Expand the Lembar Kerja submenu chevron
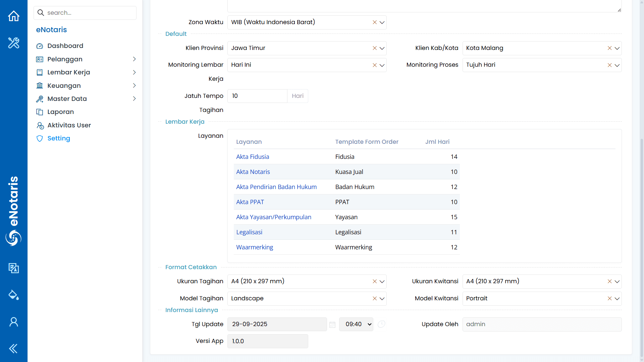The image size is (644, 362). click(x=134, y=72)
